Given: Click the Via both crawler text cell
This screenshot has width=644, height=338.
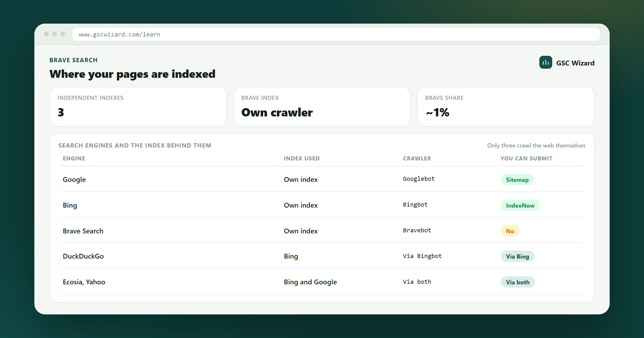Looking at the screenshot, I should pyautogui.click(x=417, y=282).
